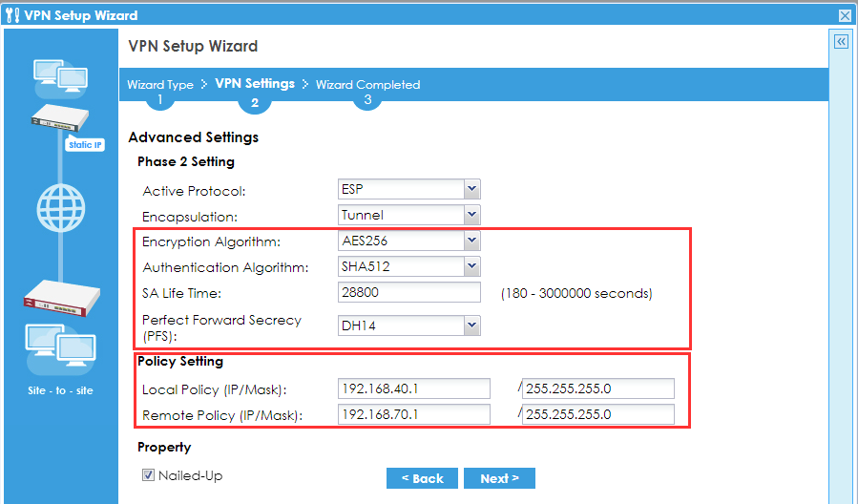Image resolution: width=858 pixels, height=504 pixels.
Task: Expand the Encapsulation dropdown
Action: tap(409, 215)
